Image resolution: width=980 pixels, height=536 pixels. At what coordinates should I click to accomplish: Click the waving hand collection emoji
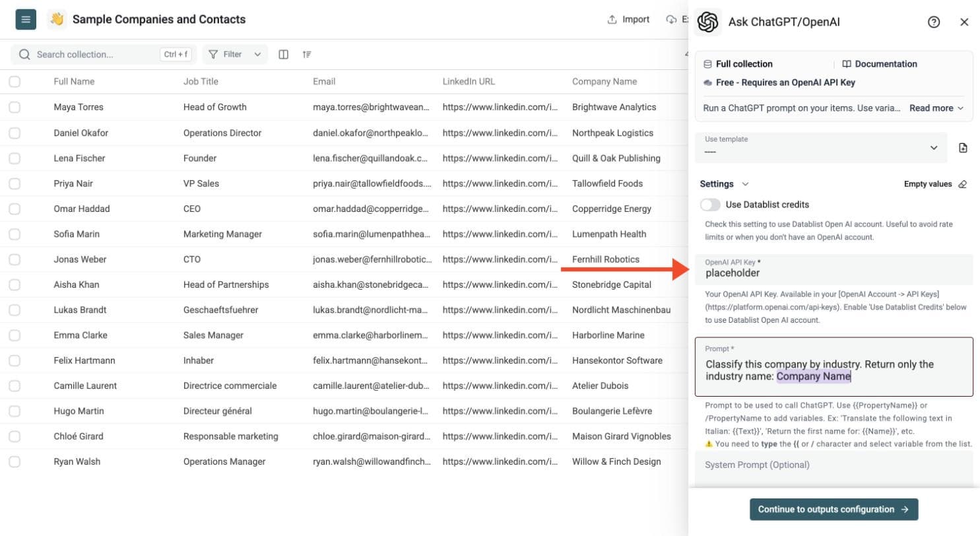(x=57, y=19)
